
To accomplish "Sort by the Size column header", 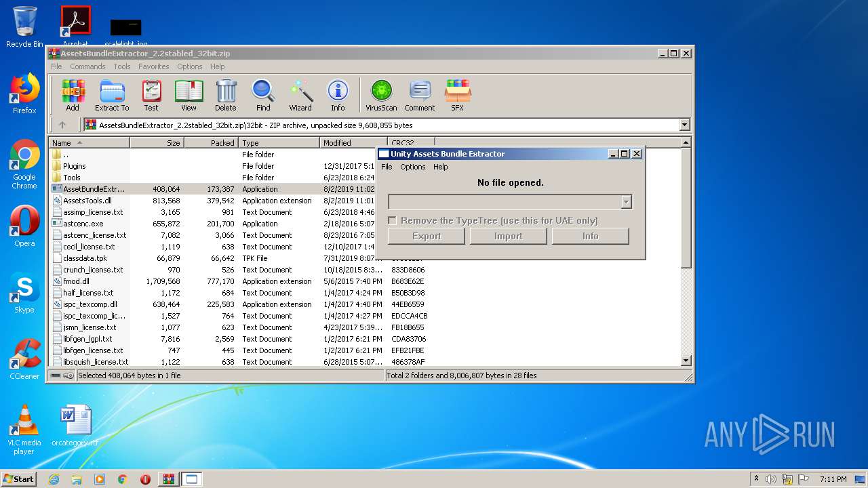I will 157,143.
